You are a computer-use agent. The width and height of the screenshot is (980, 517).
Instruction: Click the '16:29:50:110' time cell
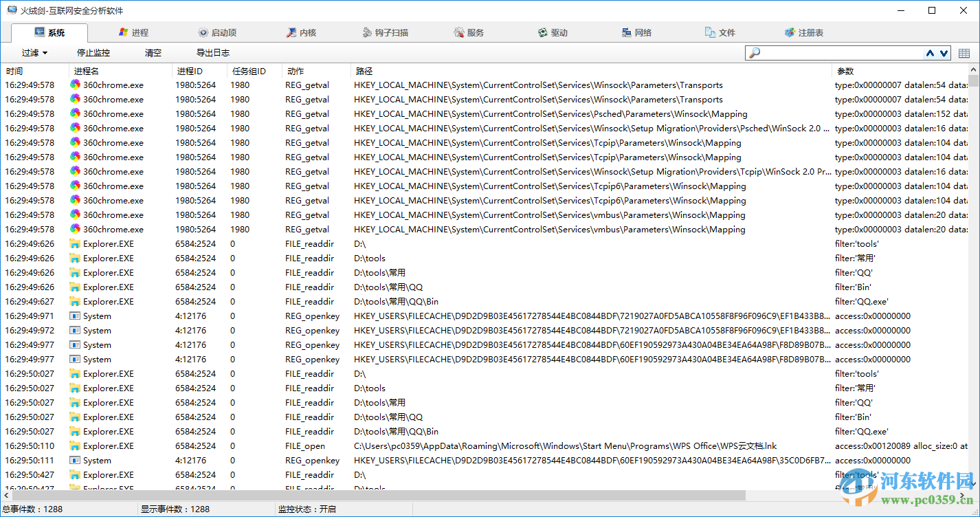pos(30,445)
